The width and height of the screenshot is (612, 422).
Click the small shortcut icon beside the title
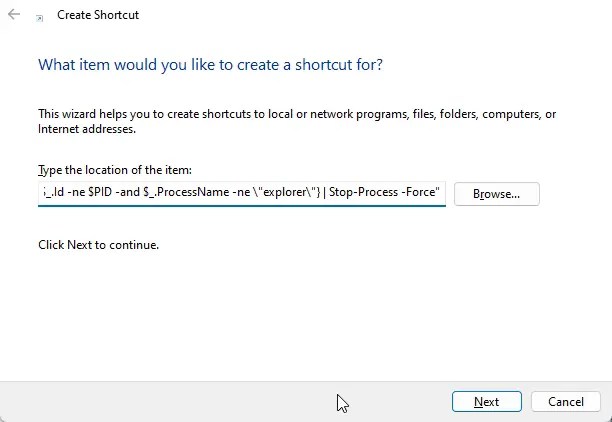[x=39, y=18]
